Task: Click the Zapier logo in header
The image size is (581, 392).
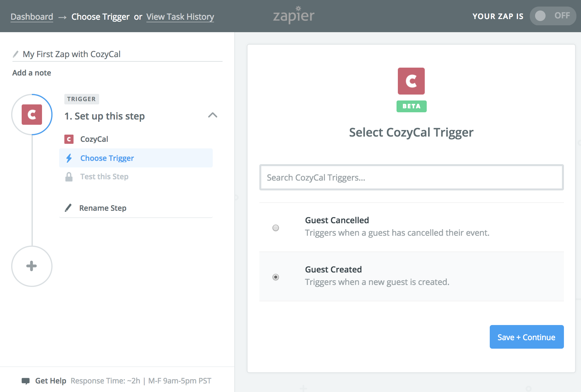Action: pos(293,15)
